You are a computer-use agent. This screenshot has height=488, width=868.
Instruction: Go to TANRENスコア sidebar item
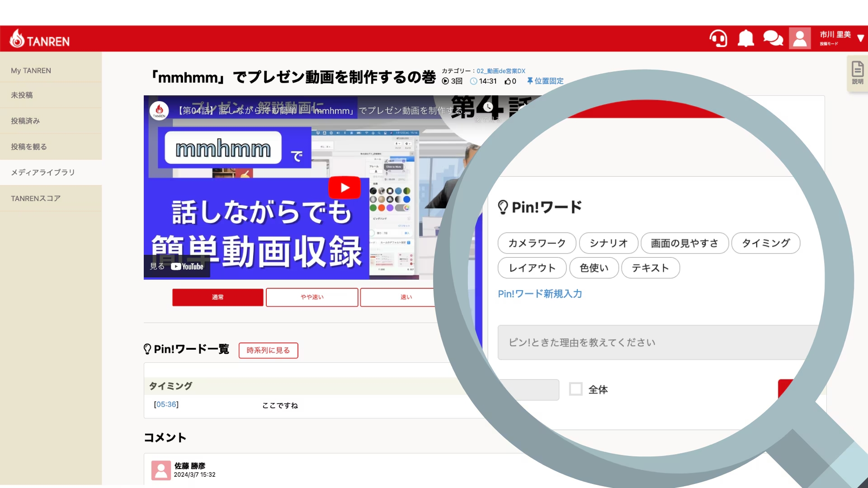point(36,198)
